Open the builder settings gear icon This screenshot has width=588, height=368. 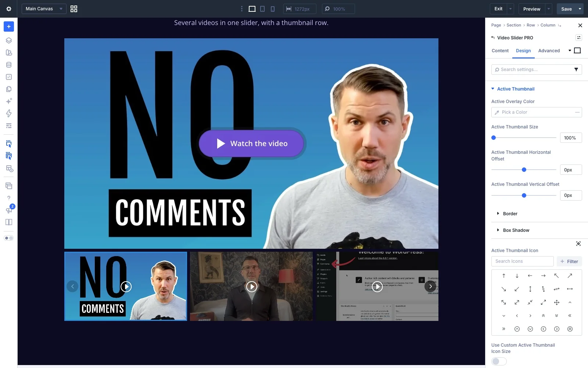9,9
